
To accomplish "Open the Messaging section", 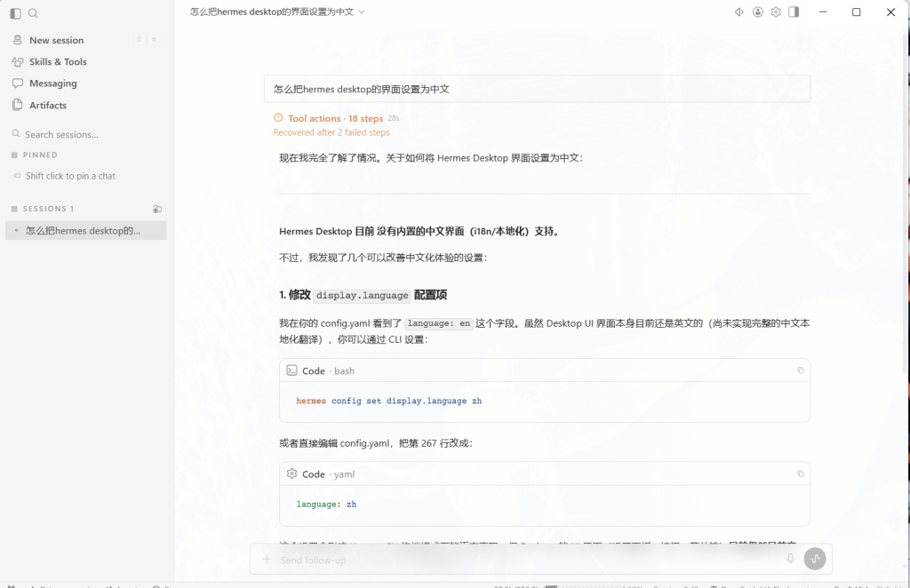I will click(86, 83).
